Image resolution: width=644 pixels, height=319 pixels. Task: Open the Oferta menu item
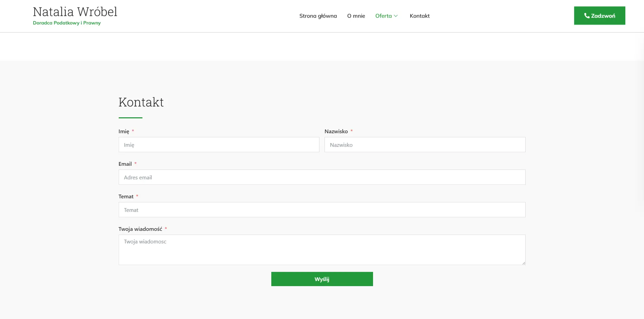tap(383, 16)
